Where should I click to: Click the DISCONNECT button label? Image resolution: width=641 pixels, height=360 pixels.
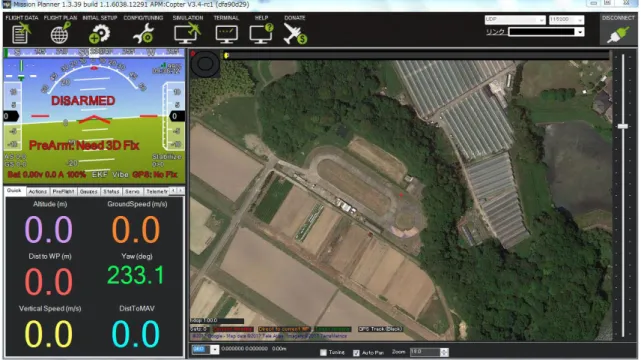[618, 18]
